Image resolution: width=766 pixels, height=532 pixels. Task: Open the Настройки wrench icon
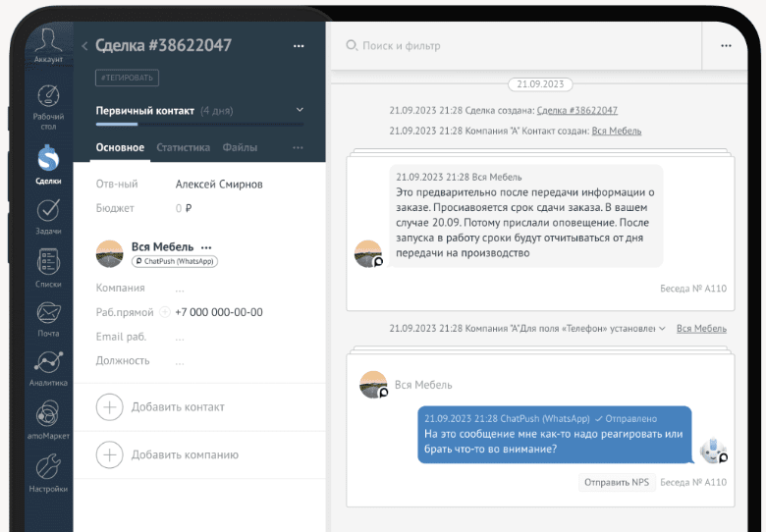[48, 466]
